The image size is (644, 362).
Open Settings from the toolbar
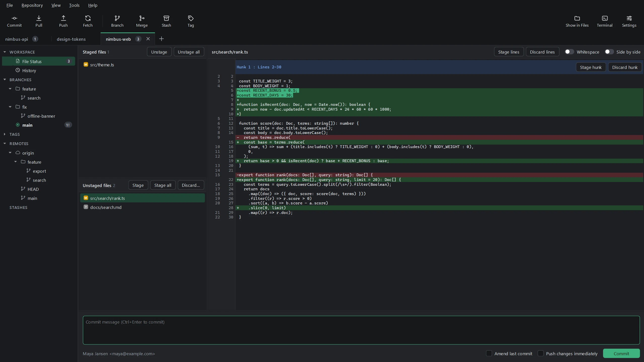(629, 21)
